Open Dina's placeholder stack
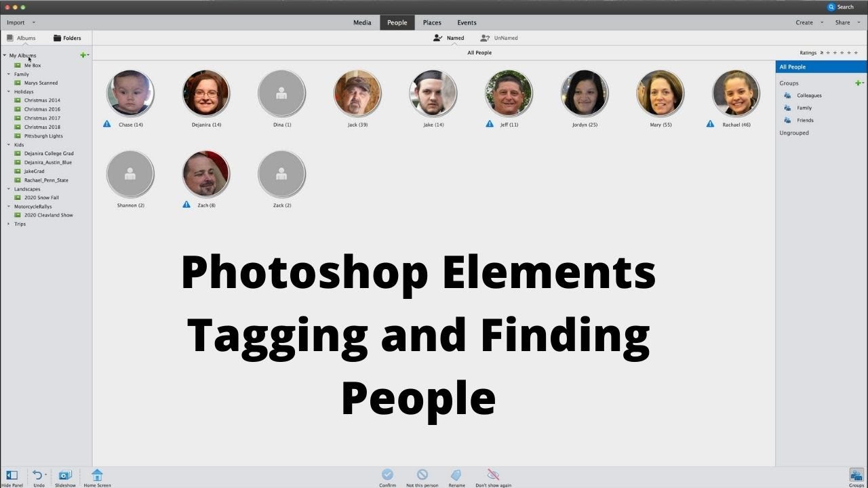 point(281,94)
